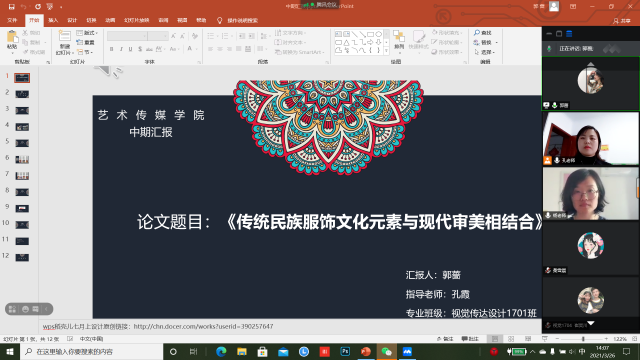Toggle Italic formatting

(x=121, y=49)
